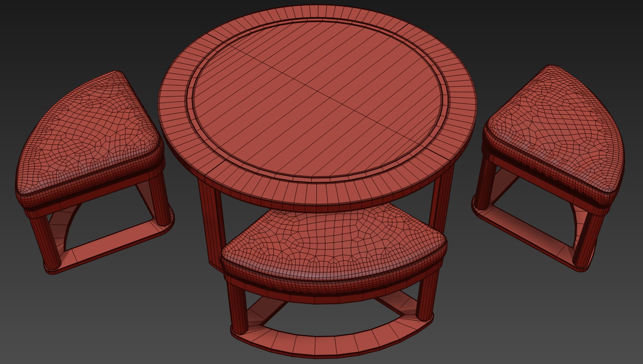Screen dimensions: 643x364
Task: Select the right stool's seat cushion
Action: point(554,135)
